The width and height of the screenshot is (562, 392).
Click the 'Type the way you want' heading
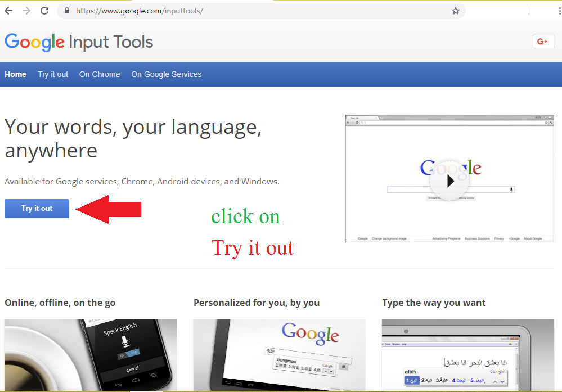[434, 303]
